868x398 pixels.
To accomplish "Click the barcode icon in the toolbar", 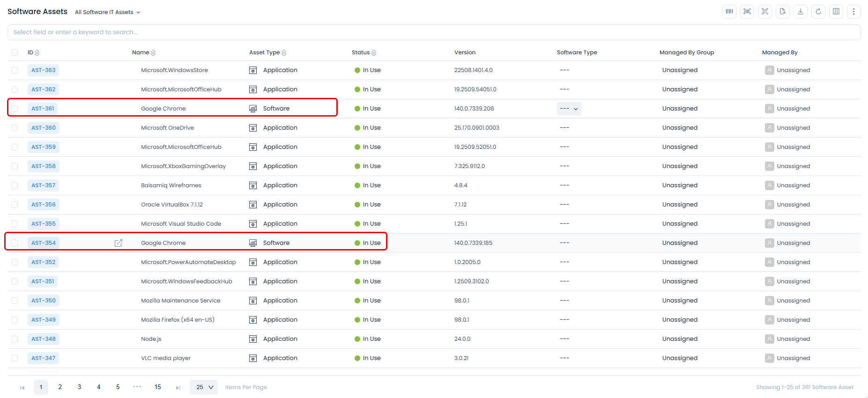I will click(729, 12).
